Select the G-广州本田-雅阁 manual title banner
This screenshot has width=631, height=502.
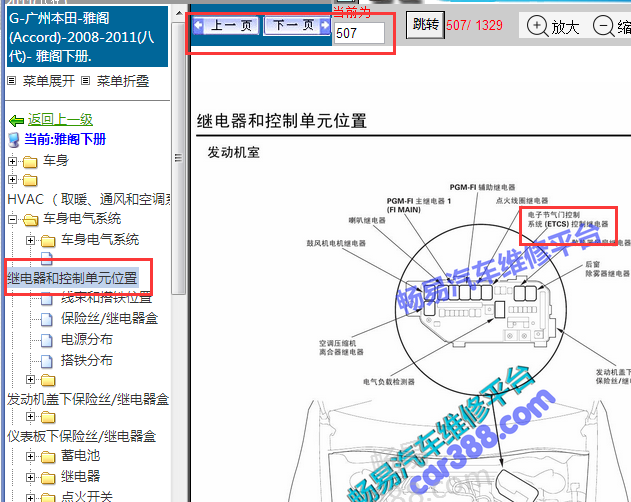[87, 37]
